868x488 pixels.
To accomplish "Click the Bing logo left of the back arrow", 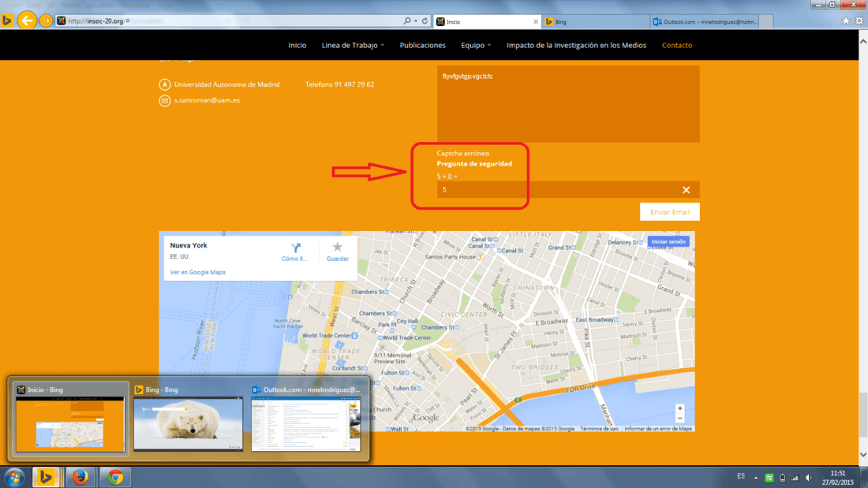I will click(6, 21).
